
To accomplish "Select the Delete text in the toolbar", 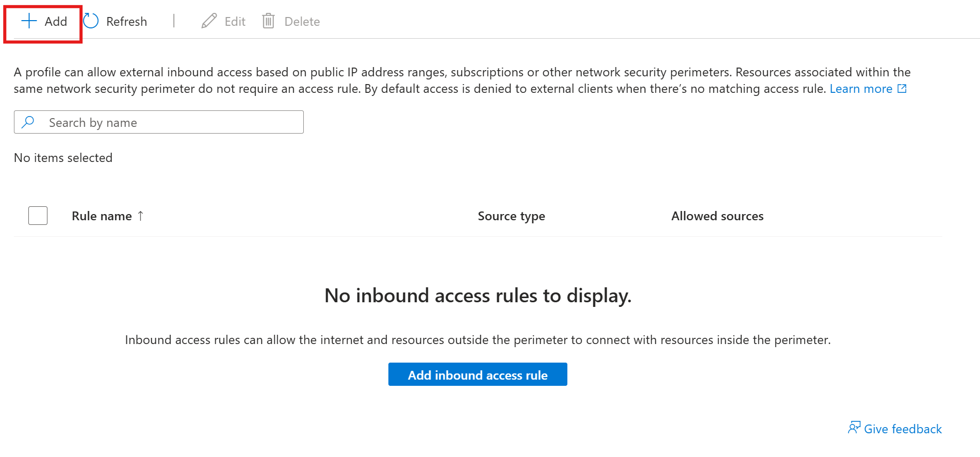I will tap(302, 22).
